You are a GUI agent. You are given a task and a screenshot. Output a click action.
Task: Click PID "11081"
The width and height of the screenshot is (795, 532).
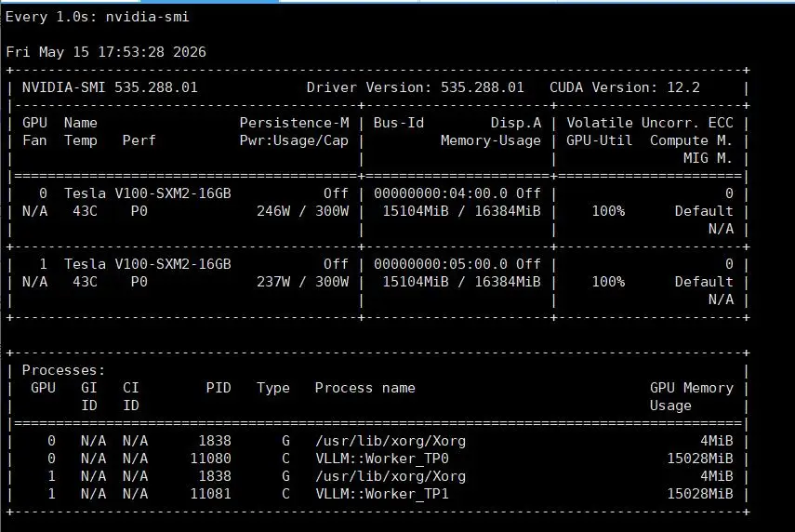tap(210, 494)
